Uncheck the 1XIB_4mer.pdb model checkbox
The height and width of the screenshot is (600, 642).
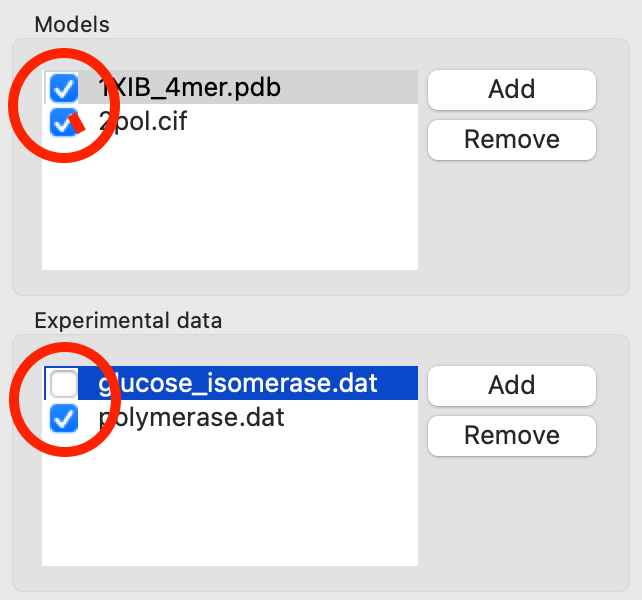(64, 89)
